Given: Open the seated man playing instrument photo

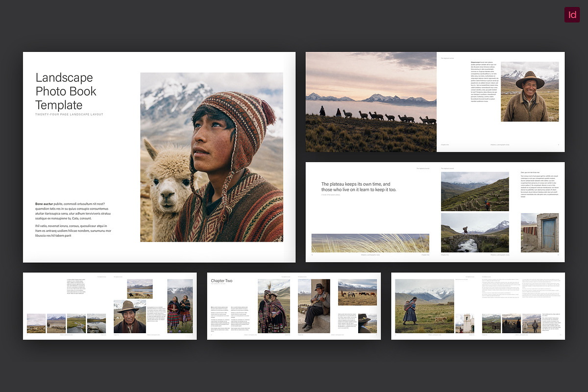Looking at the screenshot, I should click(x=314, y=306).
